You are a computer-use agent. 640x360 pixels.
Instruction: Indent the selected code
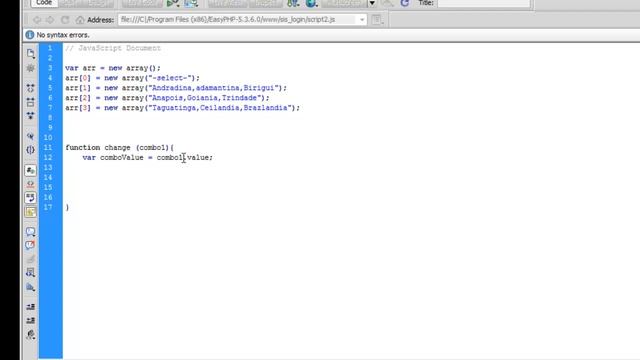31,307
